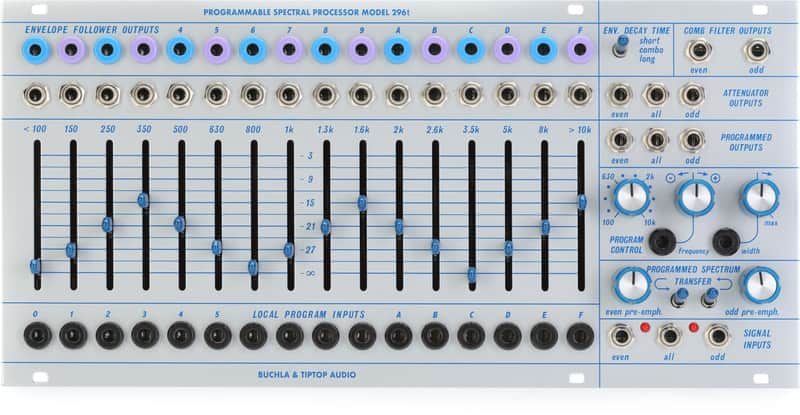
Task: Select the signal inputs even jack
Action: coord(621,337)
